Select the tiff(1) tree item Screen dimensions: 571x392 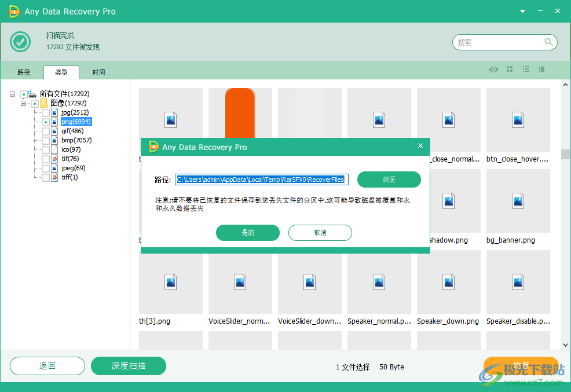point(69,177)
